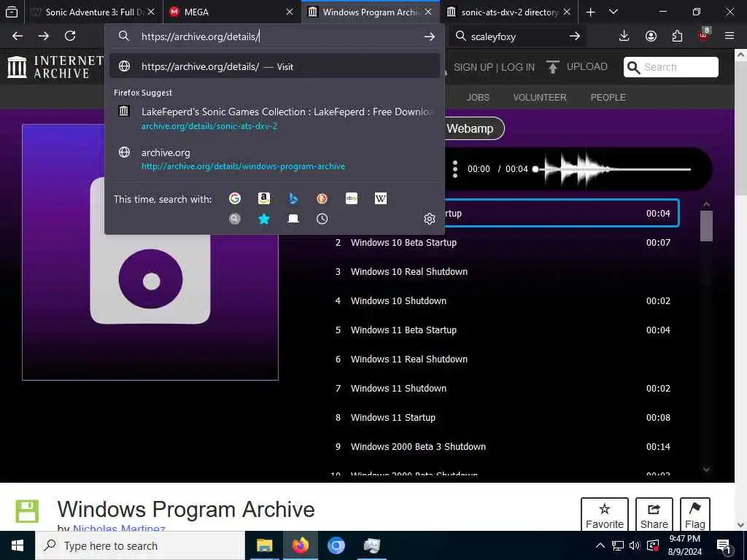Play track Windows 11 Beta Startup

(503, 330)
